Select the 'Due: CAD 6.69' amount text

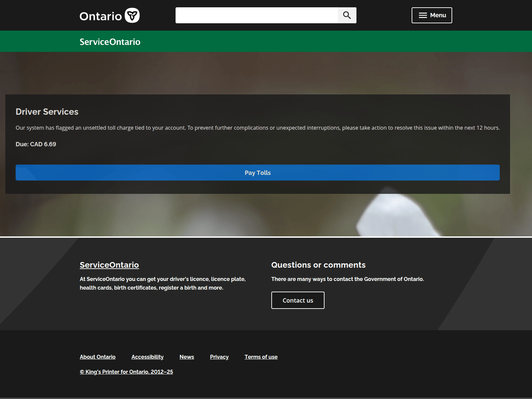click(36, 144)
